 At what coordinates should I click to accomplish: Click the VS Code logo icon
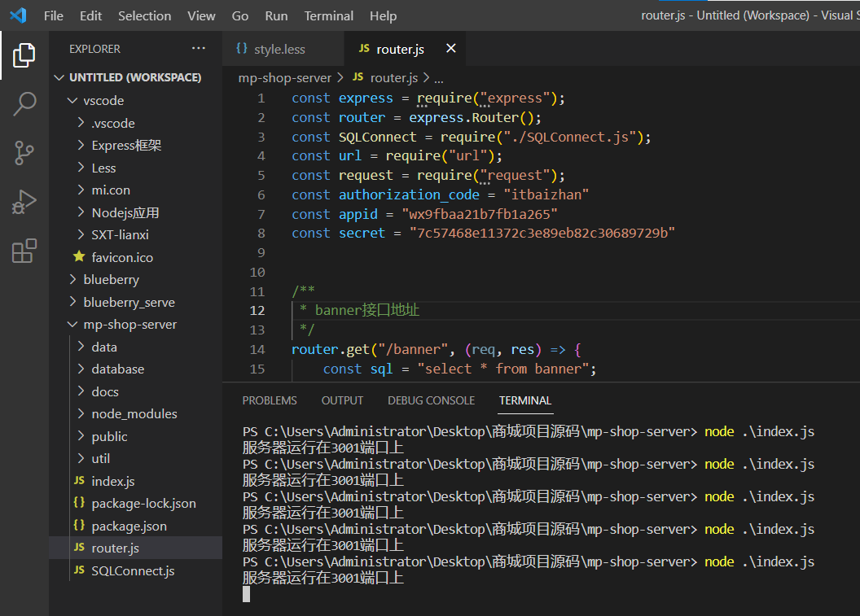coord(19,15)
